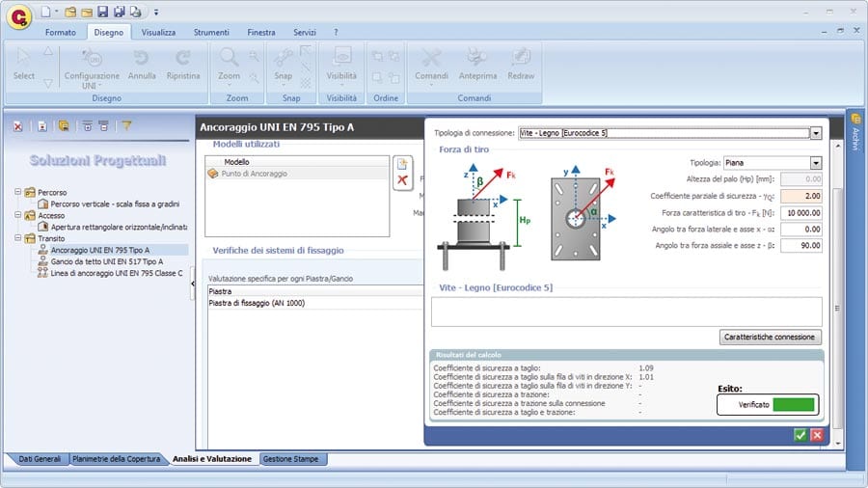Click the question mark help menu
868x488 pixels.
(x=336, y=32)
